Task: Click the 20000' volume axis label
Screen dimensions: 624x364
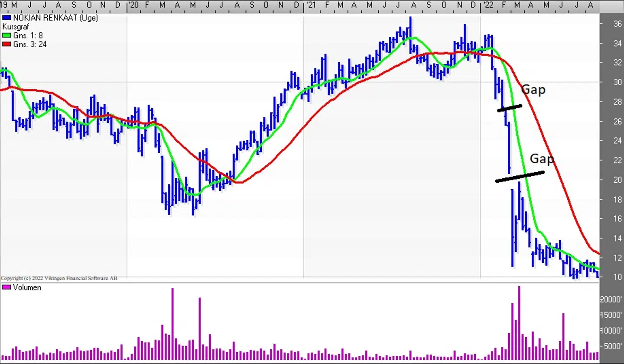Action: [x=611, y=300]
